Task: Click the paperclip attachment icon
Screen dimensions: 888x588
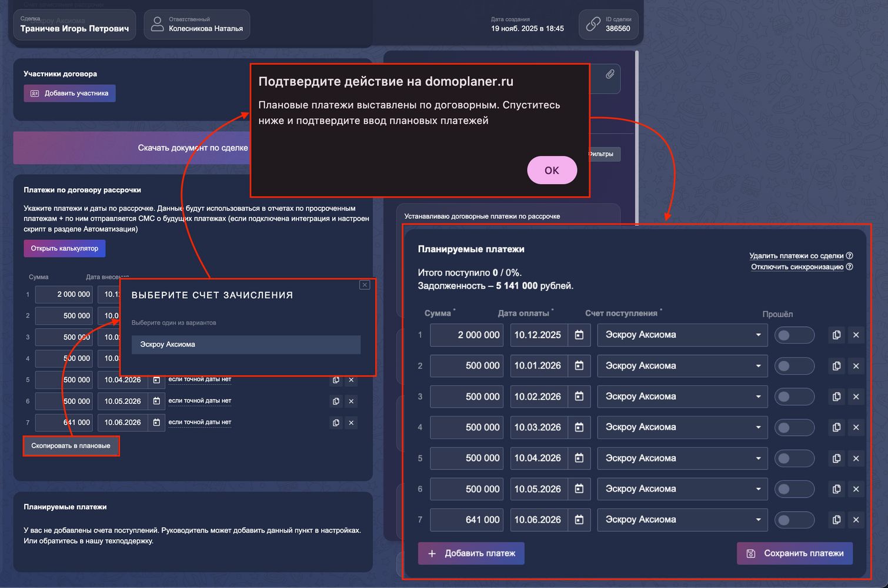Action: 610,74
